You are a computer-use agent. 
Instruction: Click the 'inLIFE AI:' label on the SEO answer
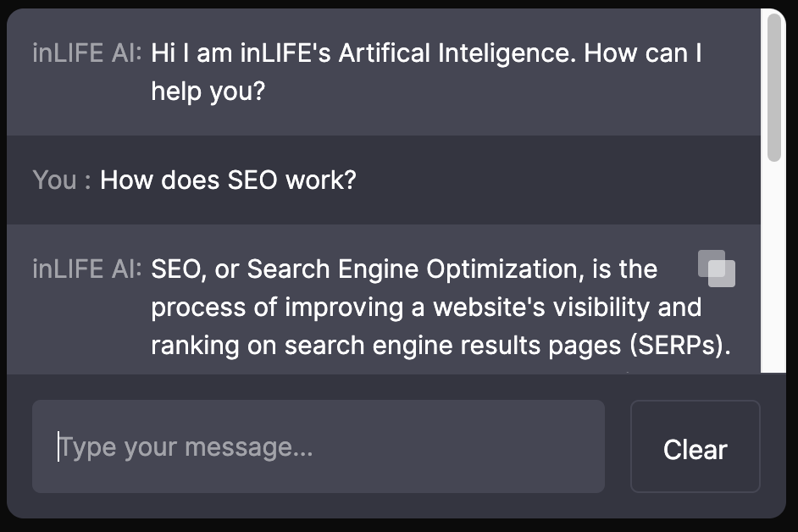[x=87, y=269]
